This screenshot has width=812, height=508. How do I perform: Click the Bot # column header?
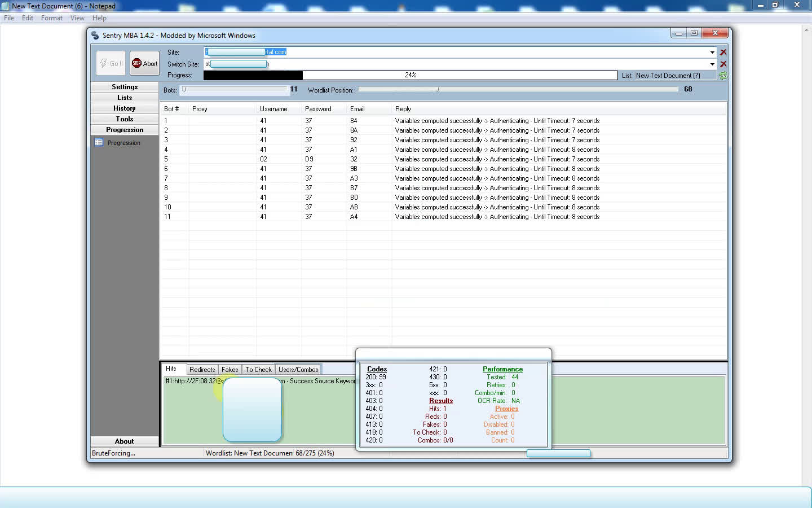click(171, 109)
